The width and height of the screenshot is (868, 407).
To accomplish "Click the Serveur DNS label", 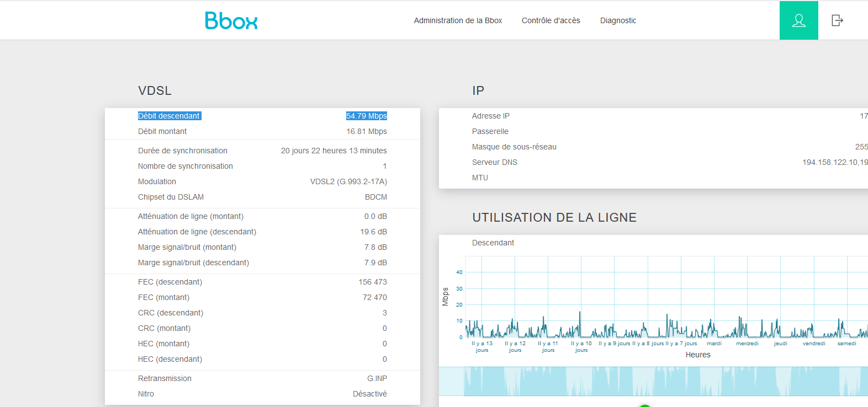I will tap(495, 162).
